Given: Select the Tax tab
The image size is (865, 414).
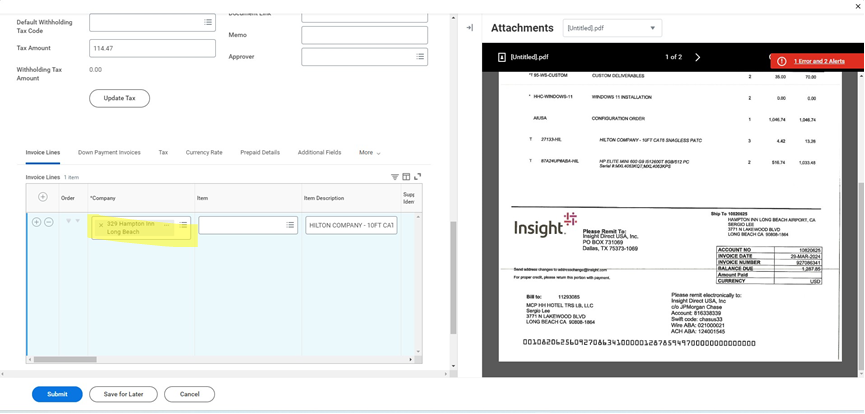Looking at the screenshot, I should pyautogui.click(x=163, y=152).
